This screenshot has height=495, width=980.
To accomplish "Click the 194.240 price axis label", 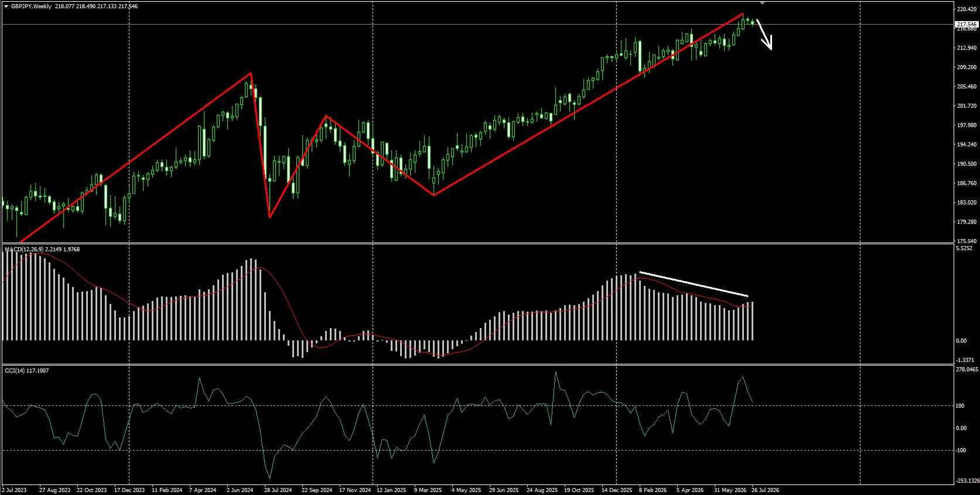I will (x=967, y=145).
